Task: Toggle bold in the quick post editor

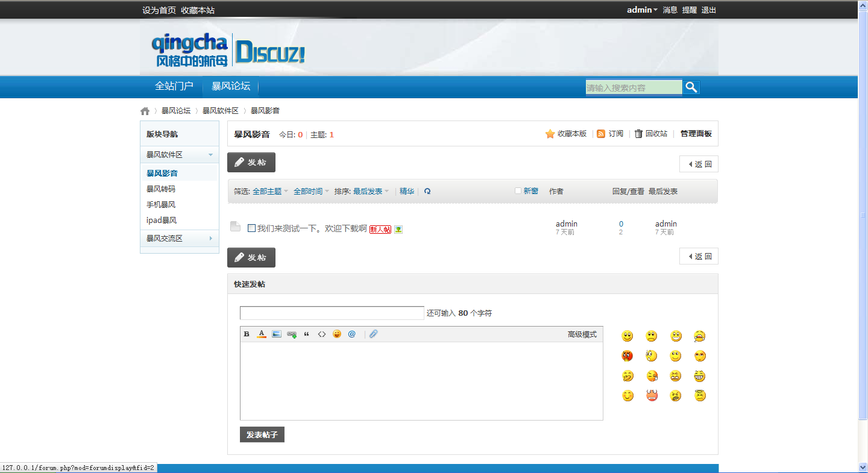Action: coord(246,334)
